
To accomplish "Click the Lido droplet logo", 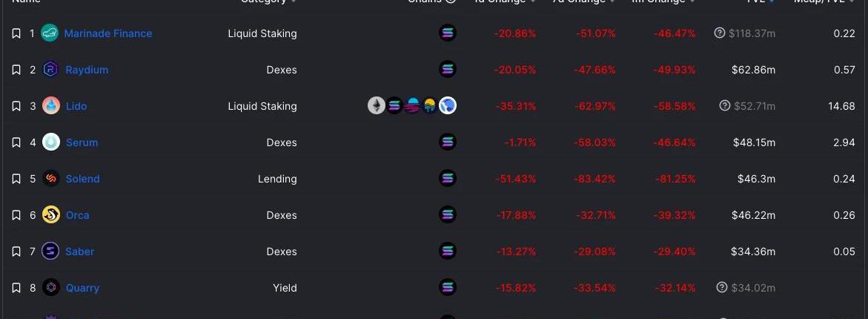I will pos(51,106).
